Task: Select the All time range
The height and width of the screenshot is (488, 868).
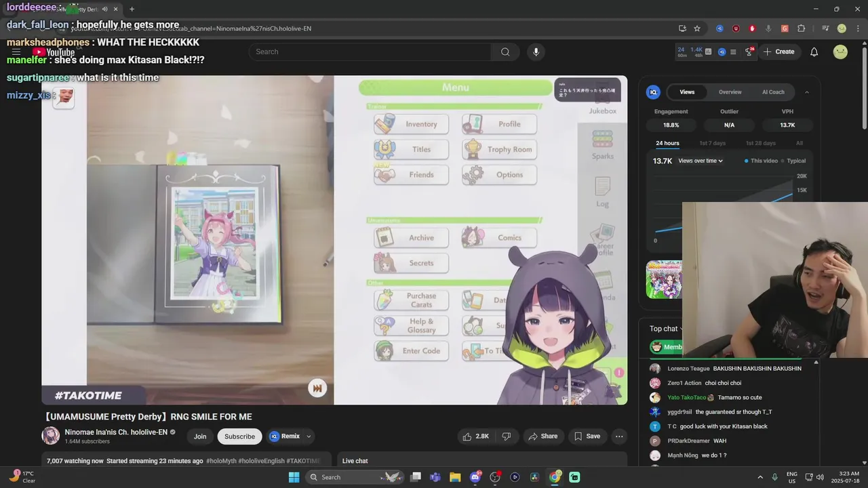Action: [x=800, y=143]
